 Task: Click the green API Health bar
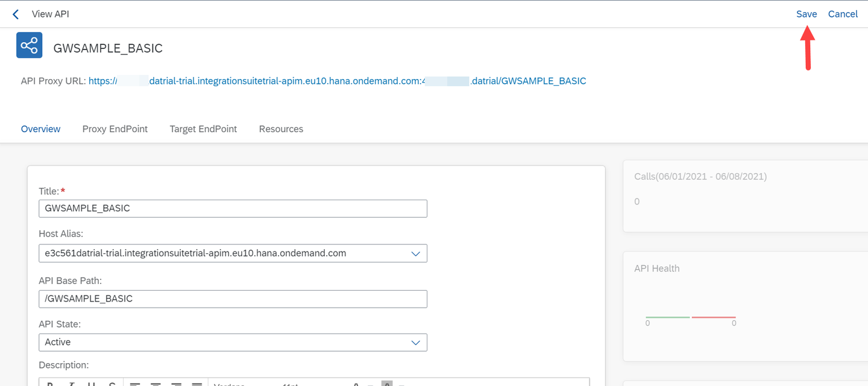(668, 317)
